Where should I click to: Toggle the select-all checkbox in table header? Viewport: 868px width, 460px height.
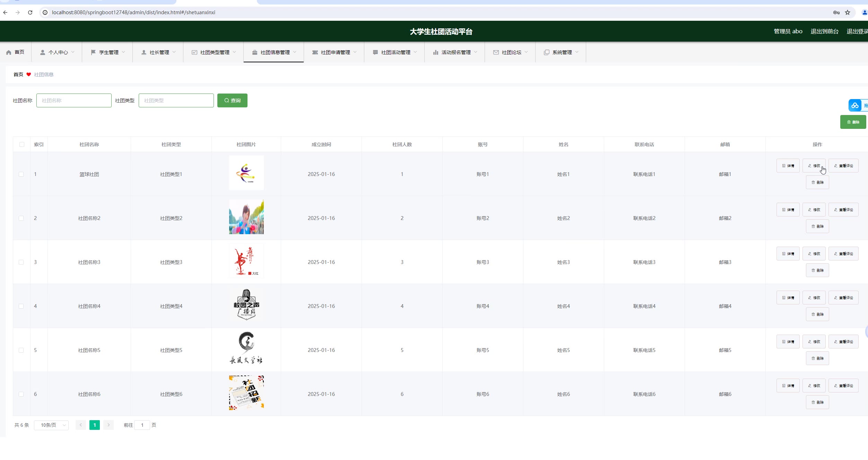click(22, 144)
